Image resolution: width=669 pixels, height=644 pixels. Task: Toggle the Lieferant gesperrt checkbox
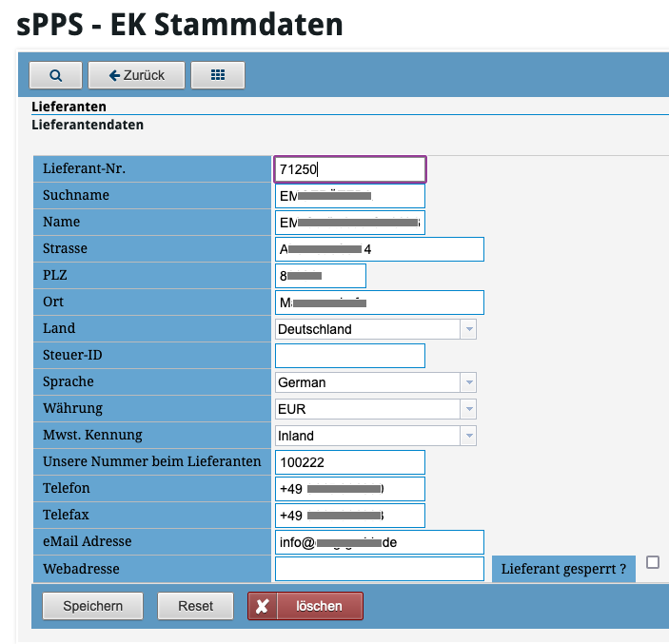(652, 562)
